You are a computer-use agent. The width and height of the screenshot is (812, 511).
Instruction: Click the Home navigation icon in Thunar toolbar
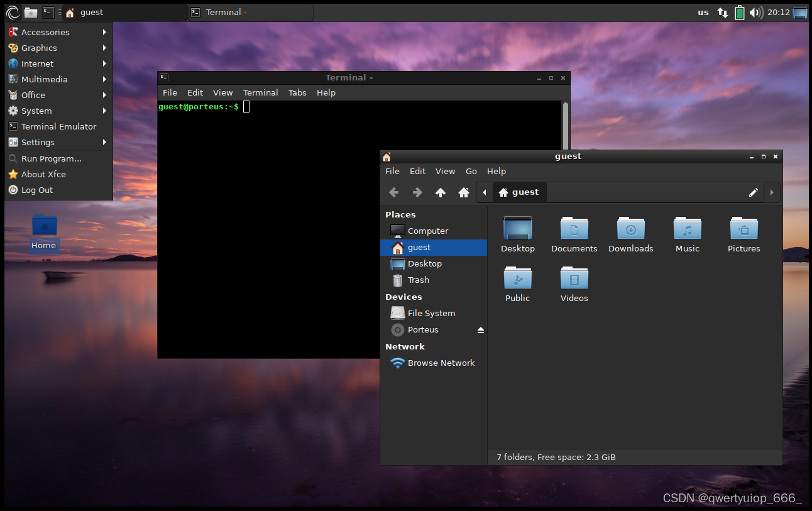click(x=463, y=192)
